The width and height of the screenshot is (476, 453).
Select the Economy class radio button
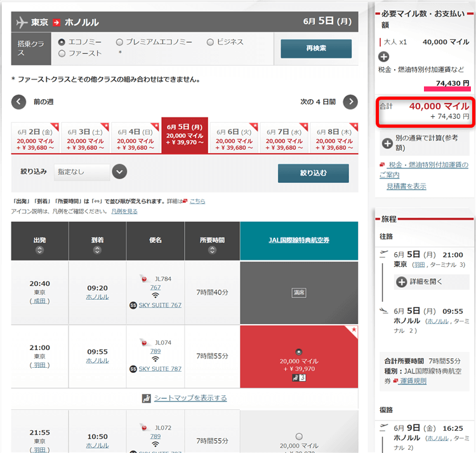coord(62,42)
